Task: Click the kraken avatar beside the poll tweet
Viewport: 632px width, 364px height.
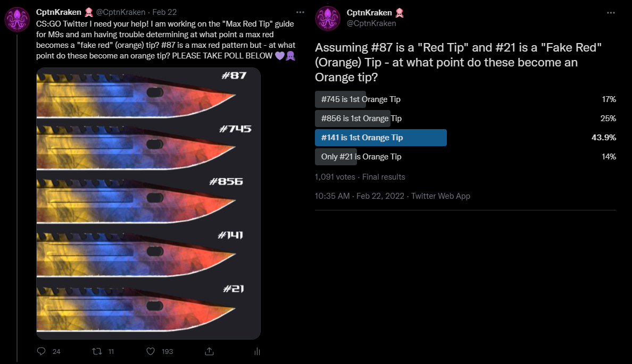Action: click(x=328, y=18)
